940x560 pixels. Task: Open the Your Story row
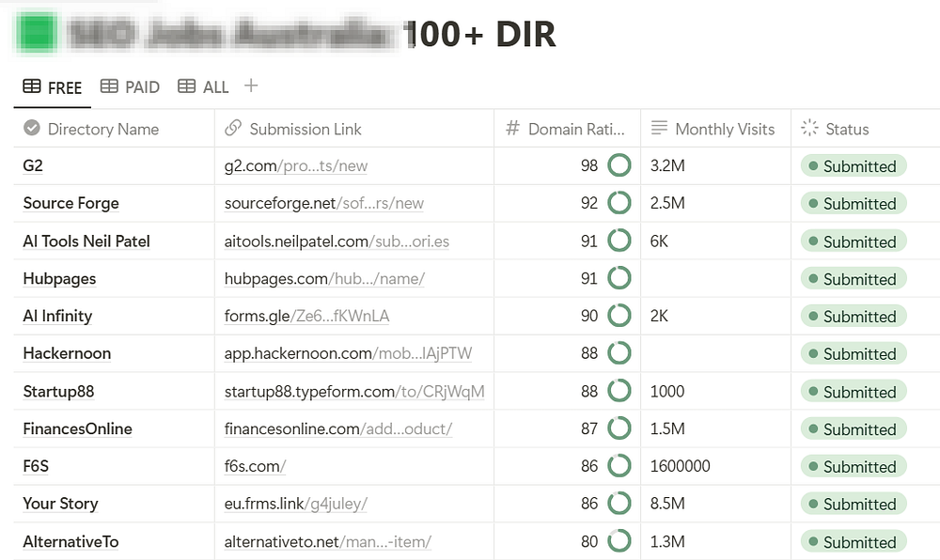coord(60,504)
